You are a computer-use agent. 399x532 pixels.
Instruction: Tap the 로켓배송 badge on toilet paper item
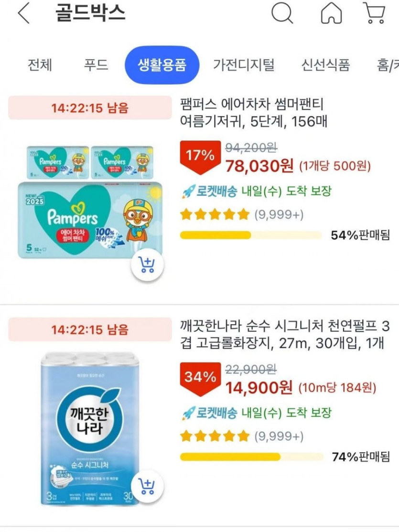coord(210,414)
